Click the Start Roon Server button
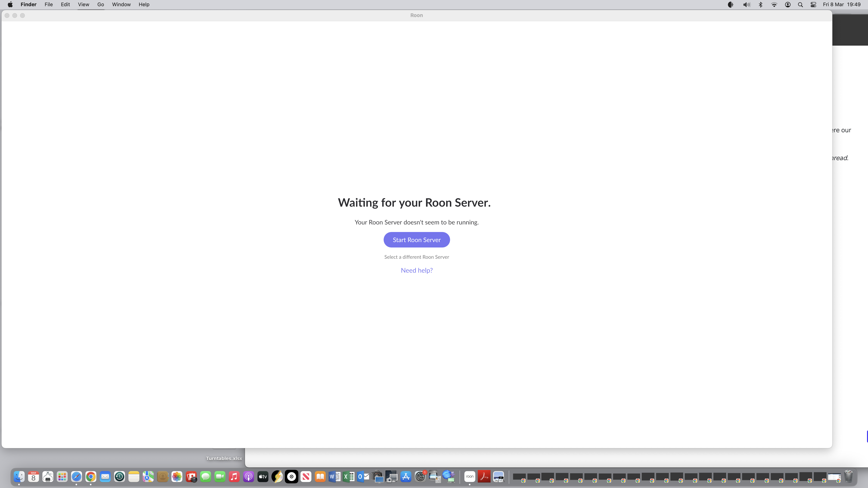868x488 pixels. tap(417, 240)
